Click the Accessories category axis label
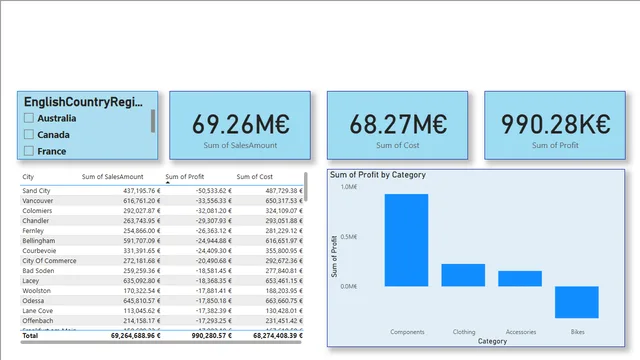Image resolution: width=640 pixels, height=360 pixels. (x=520, y=332)
